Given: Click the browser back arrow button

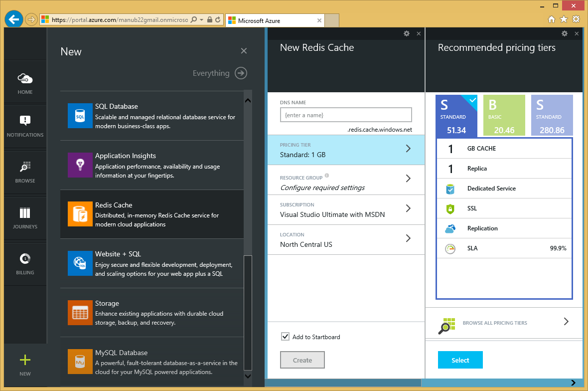Looking at the screenshot, I should click(14, 19).
